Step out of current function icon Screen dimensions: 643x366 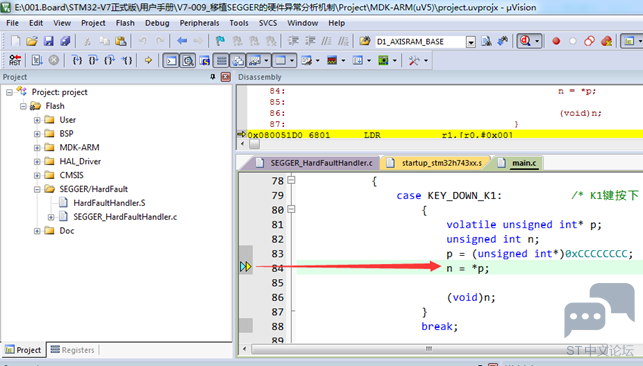(x=110, y=61)
